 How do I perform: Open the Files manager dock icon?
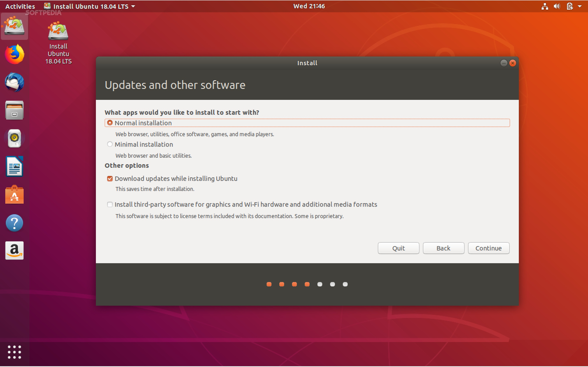[14, 110]
